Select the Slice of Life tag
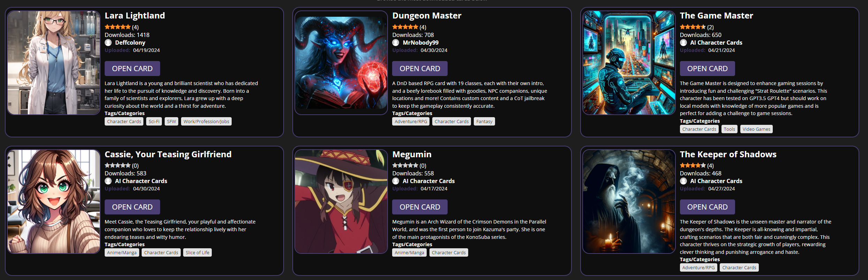Viewport: 868px width, 280px height. [197, 252]
